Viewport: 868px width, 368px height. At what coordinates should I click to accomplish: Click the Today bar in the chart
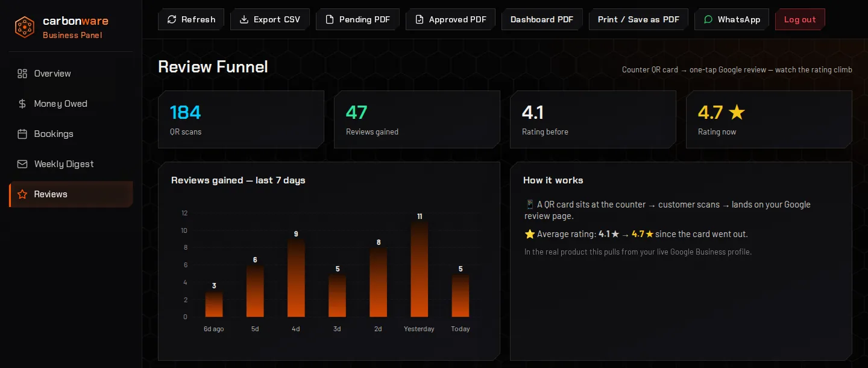pos(461,295)
